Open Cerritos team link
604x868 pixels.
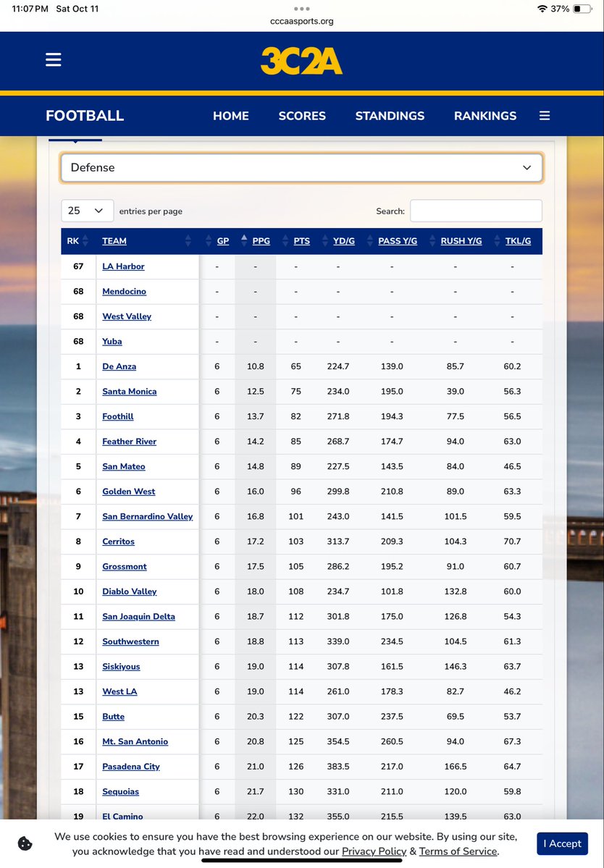pyautogui.click(x=119, y=542)
